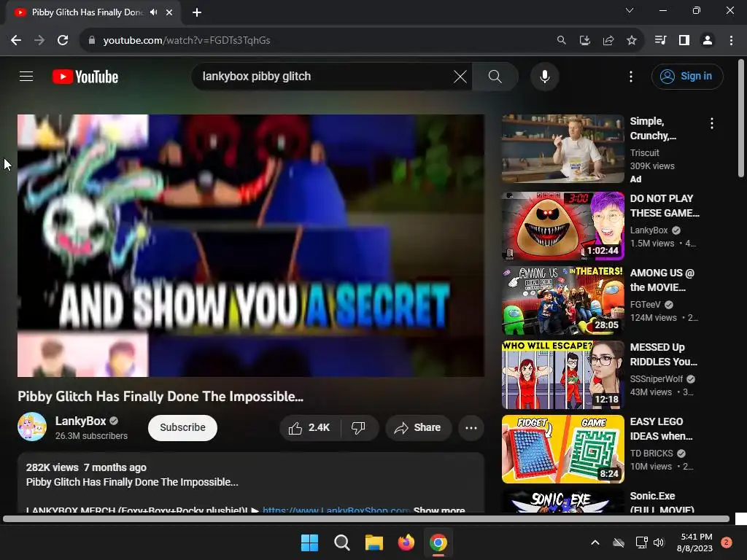Open Chrome profile icon
Image resolution: width=747 pixels, height=560 pixels.
pos(708,41)
